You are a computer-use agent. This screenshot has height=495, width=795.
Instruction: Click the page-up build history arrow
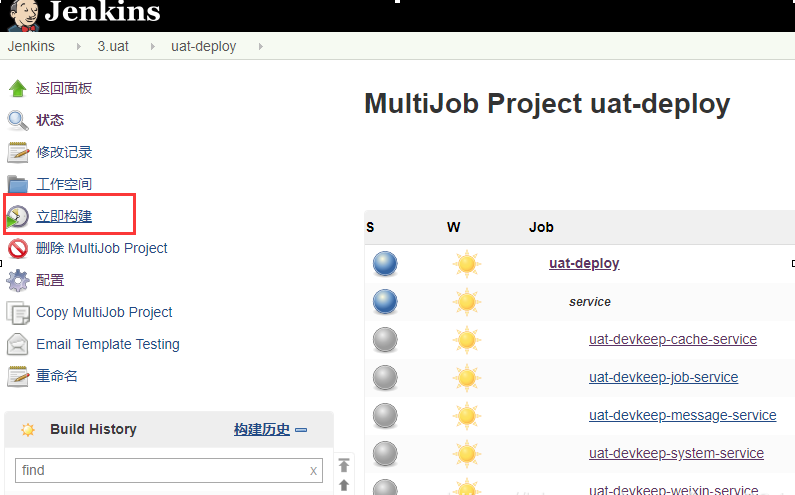click(x=344, y=485)
